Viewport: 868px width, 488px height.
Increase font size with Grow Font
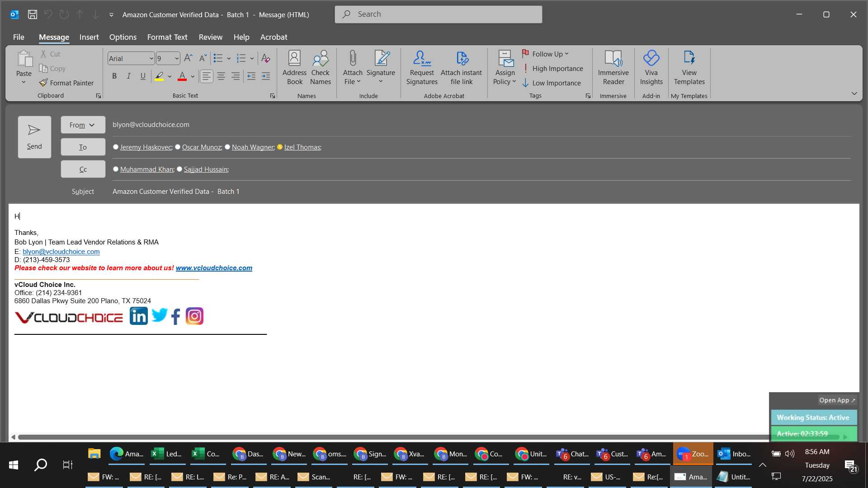pos(189,58)
